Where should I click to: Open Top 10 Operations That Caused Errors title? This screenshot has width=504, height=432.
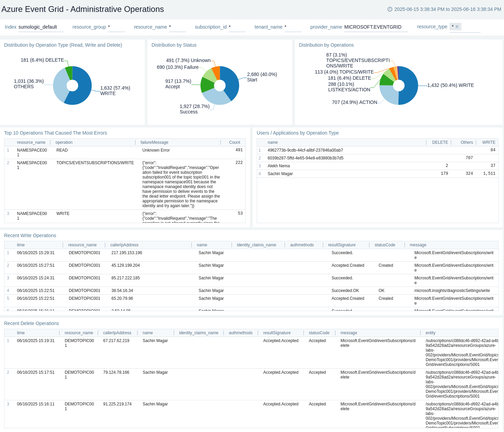[x=56, y=133]
